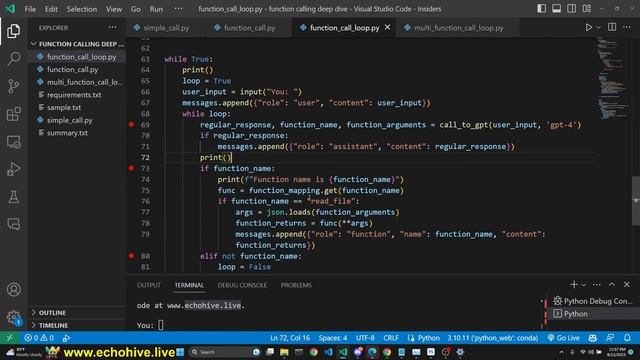The image size is (640, 360).
Task: Select Python interpreter 3.10.11 conda
Action: click(492, 338)
